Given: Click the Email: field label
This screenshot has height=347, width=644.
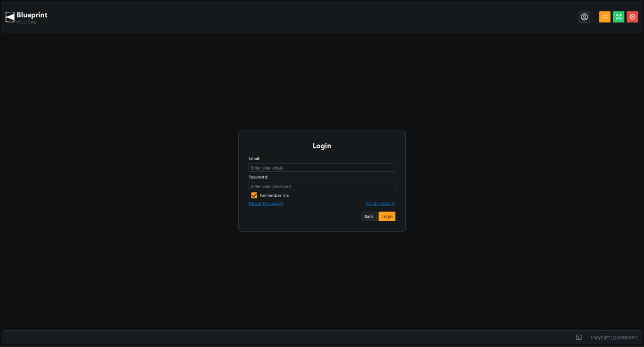Looking at the screenshot, I should tap(254, 158).
